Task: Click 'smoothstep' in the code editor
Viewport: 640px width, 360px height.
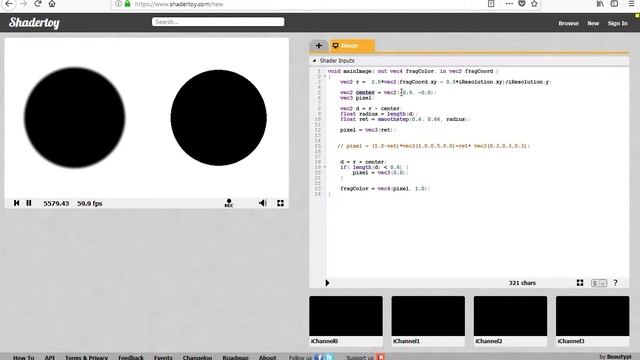Action: tap(393, 119)
